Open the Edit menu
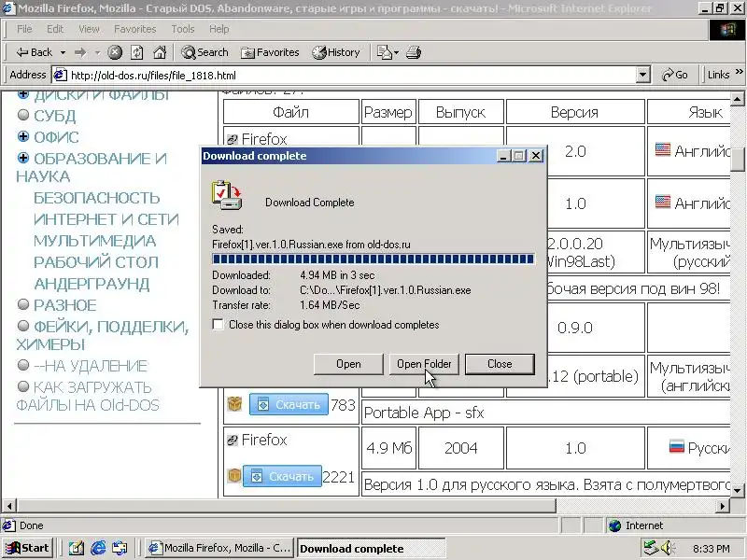 pyautogui.click(x=55, y=29)
